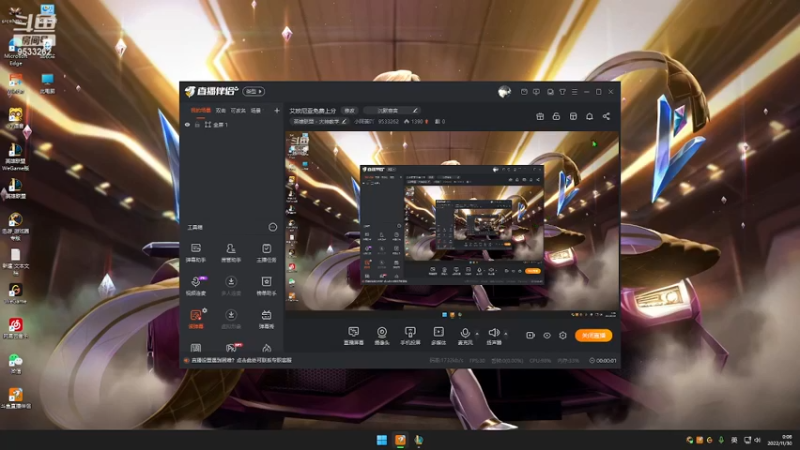Open streaming settings gear icon
This screenshot has width=800, height=450.
pyautogui.click(x=563, y=336)
